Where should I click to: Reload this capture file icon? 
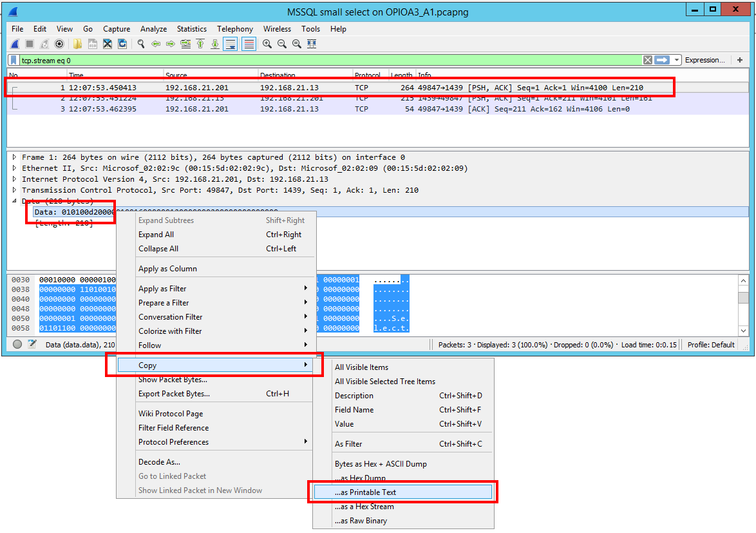tap(122, 44)
